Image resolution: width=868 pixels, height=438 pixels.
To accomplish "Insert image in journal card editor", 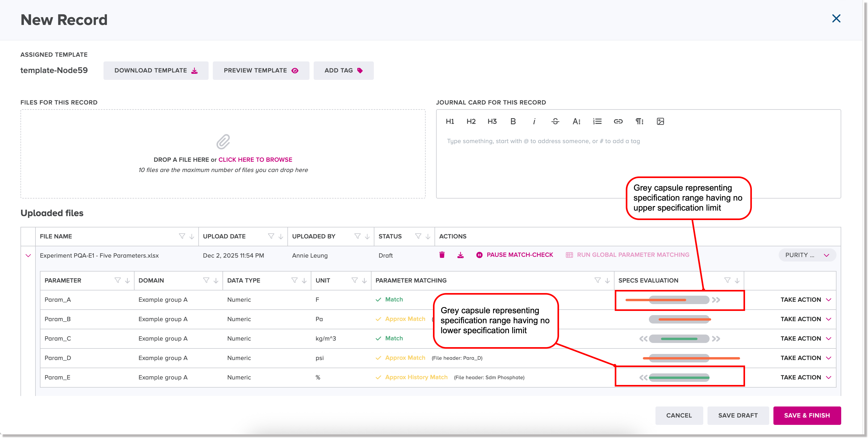I will [x=660, y=121].
